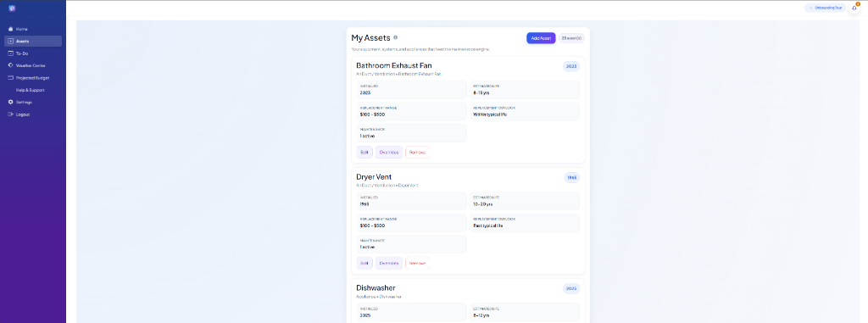Click the Logout icon in the sidebar
This screenshot has width=868, height=323.
[10, 114]
